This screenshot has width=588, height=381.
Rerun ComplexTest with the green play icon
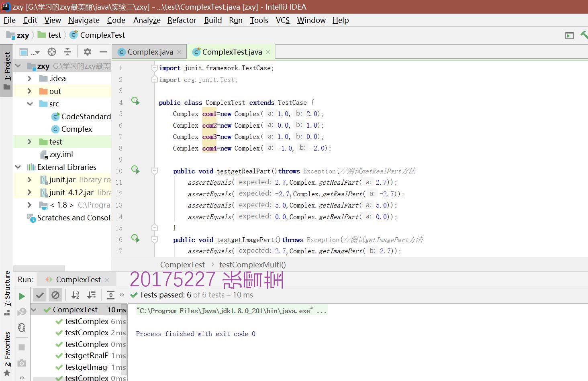coord(22,296)
